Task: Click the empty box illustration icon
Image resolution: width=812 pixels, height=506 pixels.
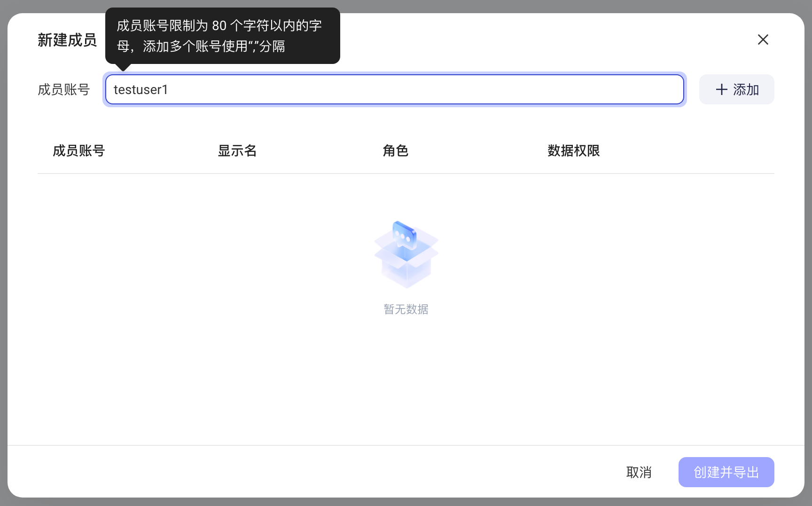Action: [x=406, y=254]
